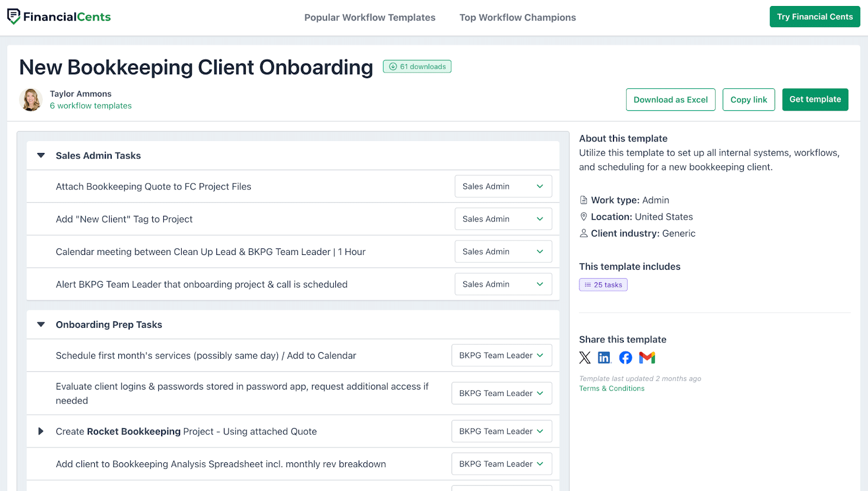Viewport: 868px width, 491px height.
Task: Share template via Gmail icon
Action: pos(647,358)
